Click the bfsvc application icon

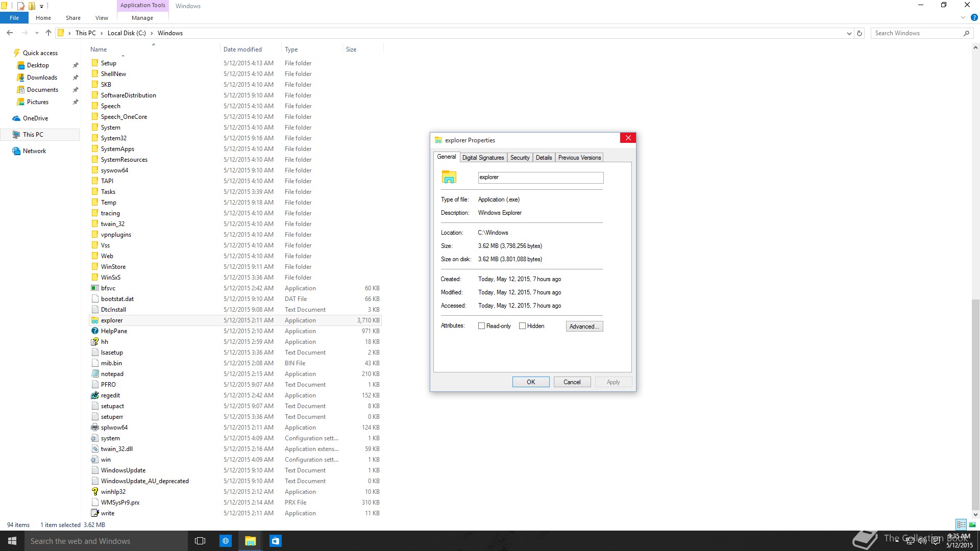94,288
